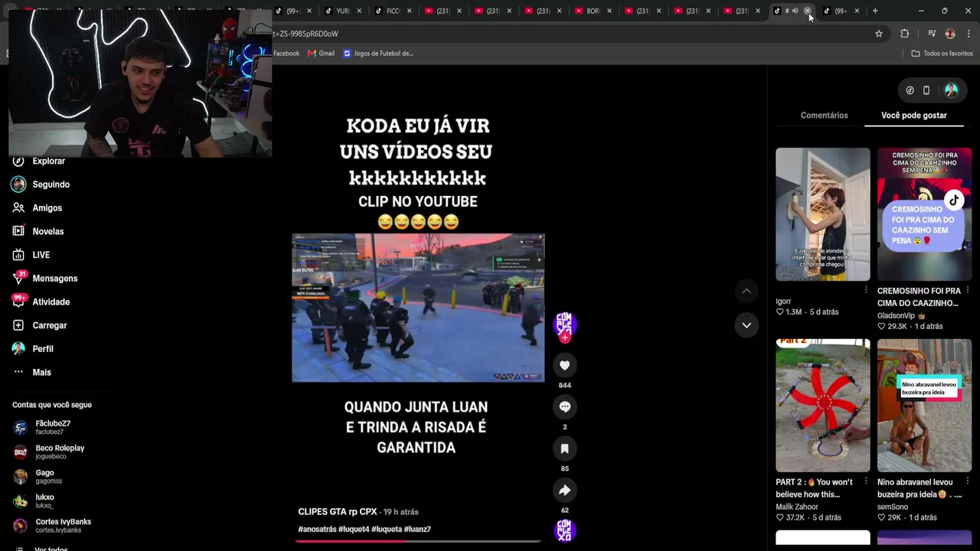Open the CREMOSINHO FOI PRA CIMA video thumbnail

(924, 214)
